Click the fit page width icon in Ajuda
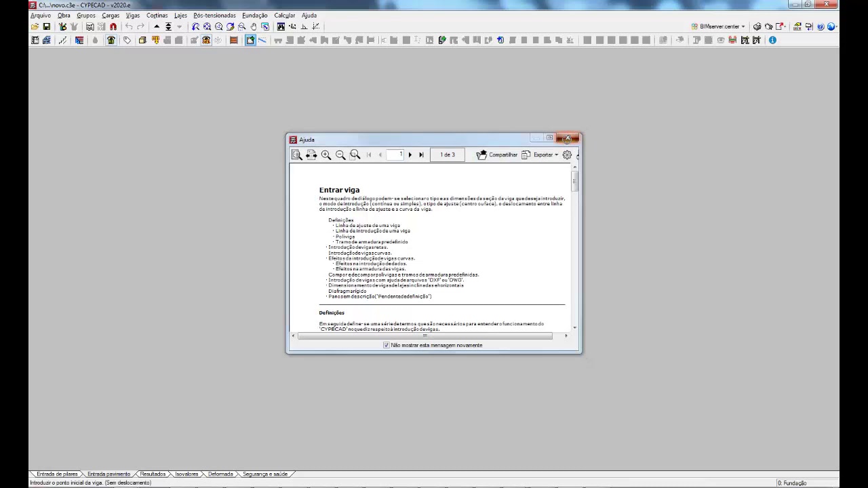The height and width of the screenshot is (488, 868). tap(311, 155)
